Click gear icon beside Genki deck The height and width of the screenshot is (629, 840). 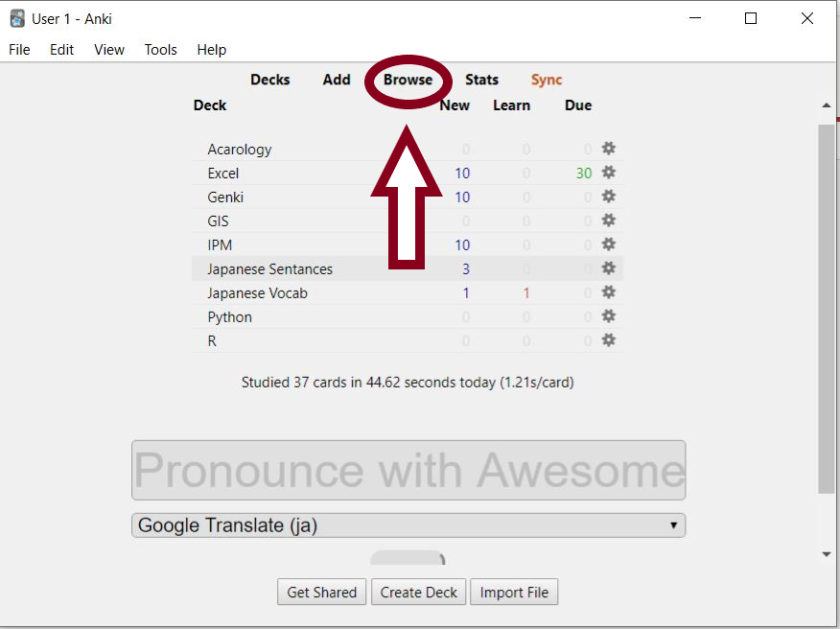click(608, 197)
